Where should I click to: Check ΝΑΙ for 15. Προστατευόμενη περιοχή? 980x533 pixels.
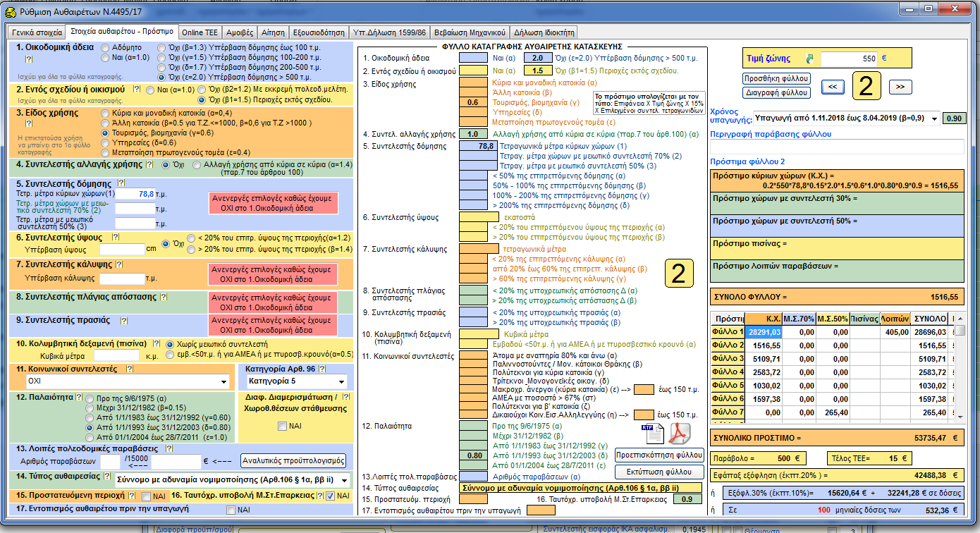pos(146,496)
